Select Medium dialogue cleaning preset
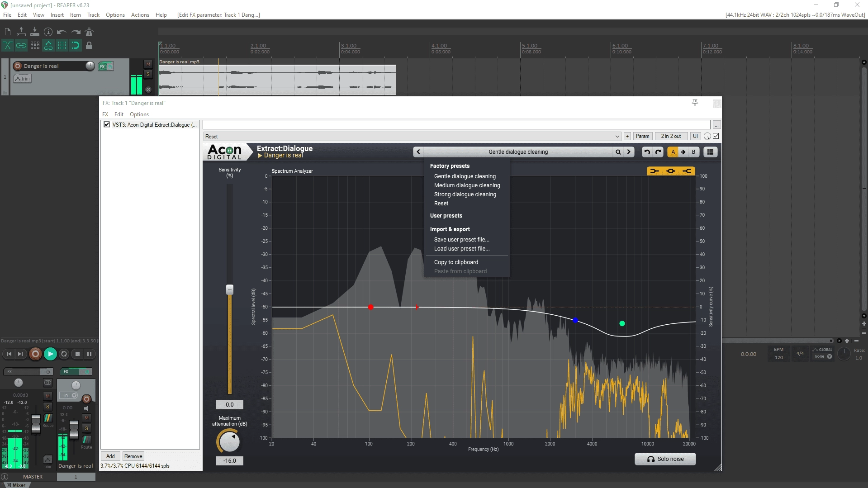 click(x=467, y=185)
